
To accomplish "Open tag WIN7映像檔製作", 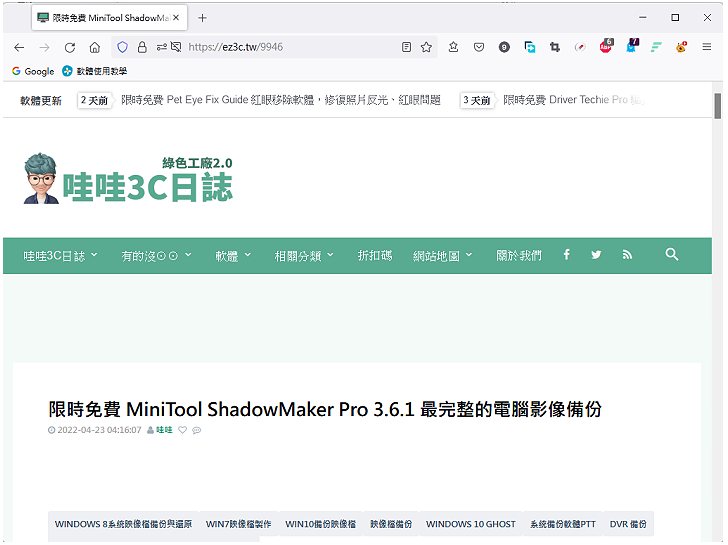I will coord(238,524).
